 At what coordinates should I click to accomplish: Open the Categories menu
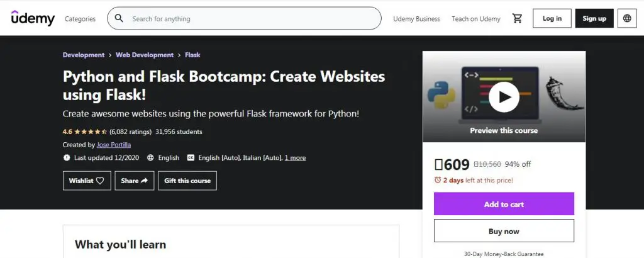tap(80, 19)
